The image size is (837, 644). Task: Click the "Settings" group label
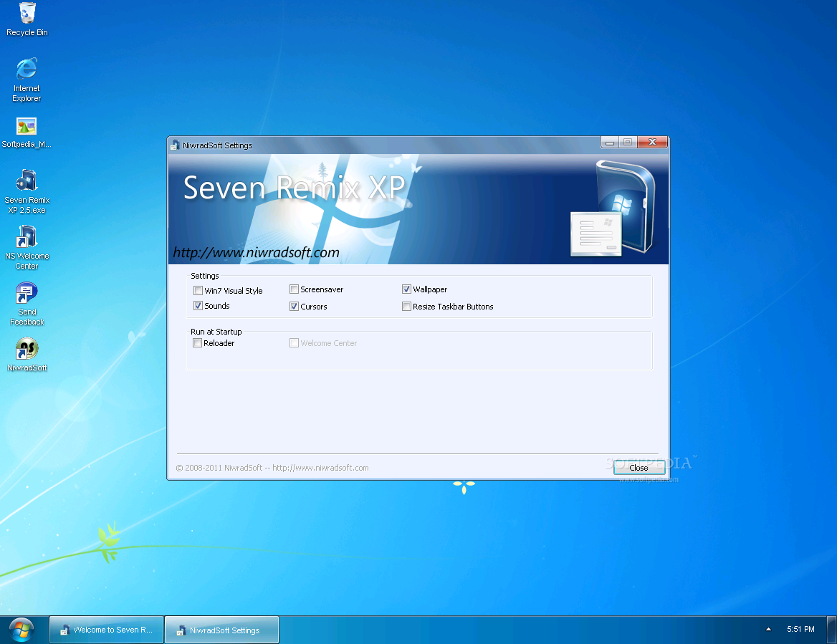[x=205, y=276]
